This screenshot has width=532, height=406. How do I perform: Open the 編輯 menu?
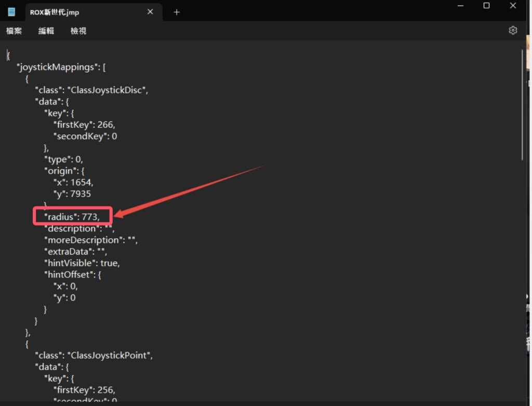tap(46, 31)
